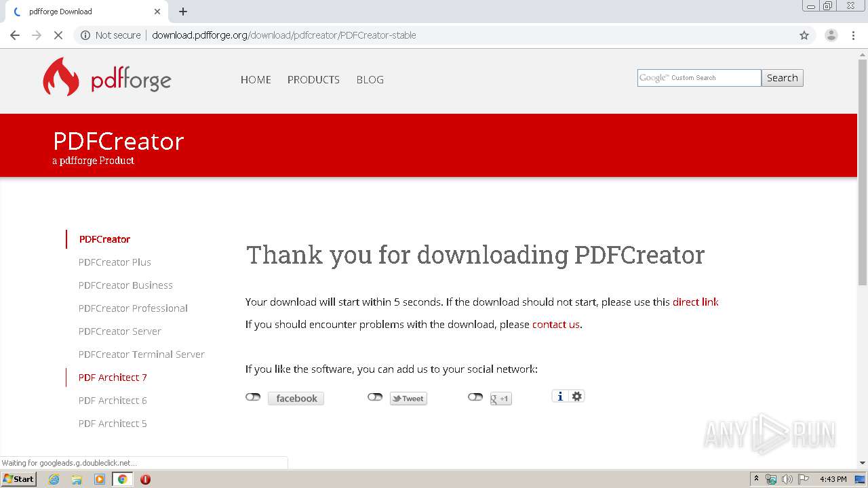868x488 pixels.
Task: Click the address bar URL
Action: (x=284, y=35)
